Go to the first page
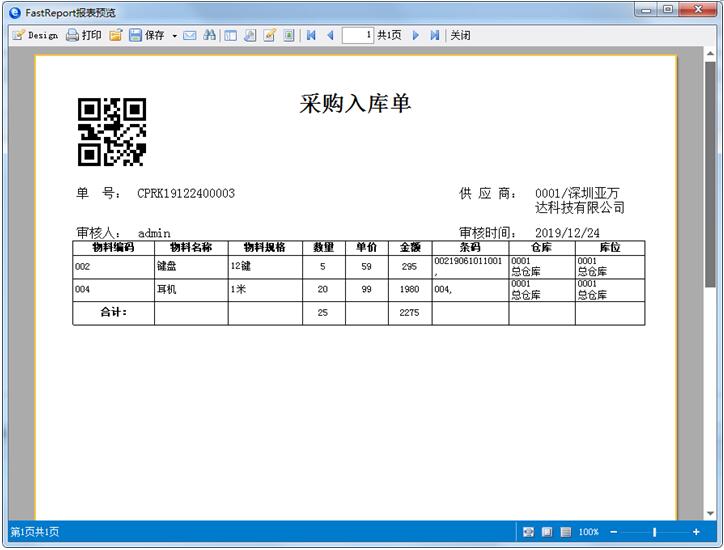The image size is (724, 550). (311, 35)
